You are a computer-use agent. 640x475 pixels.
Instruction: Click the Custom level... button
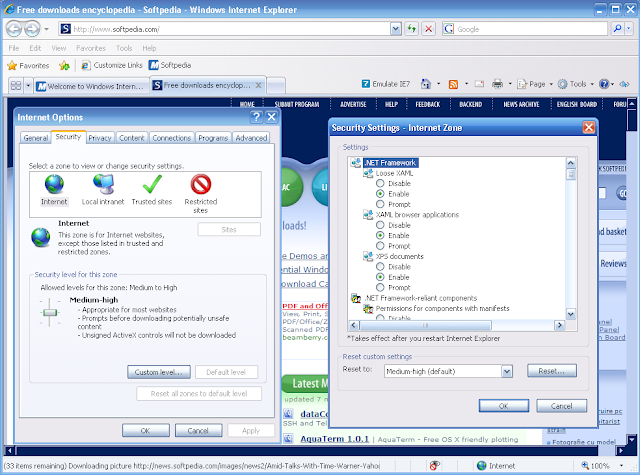(x=159, y=372)
